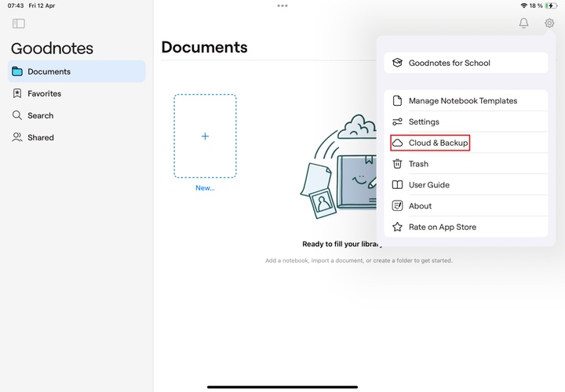Select Documents in the sidebar
565x392 pixels.
[76, 71]
